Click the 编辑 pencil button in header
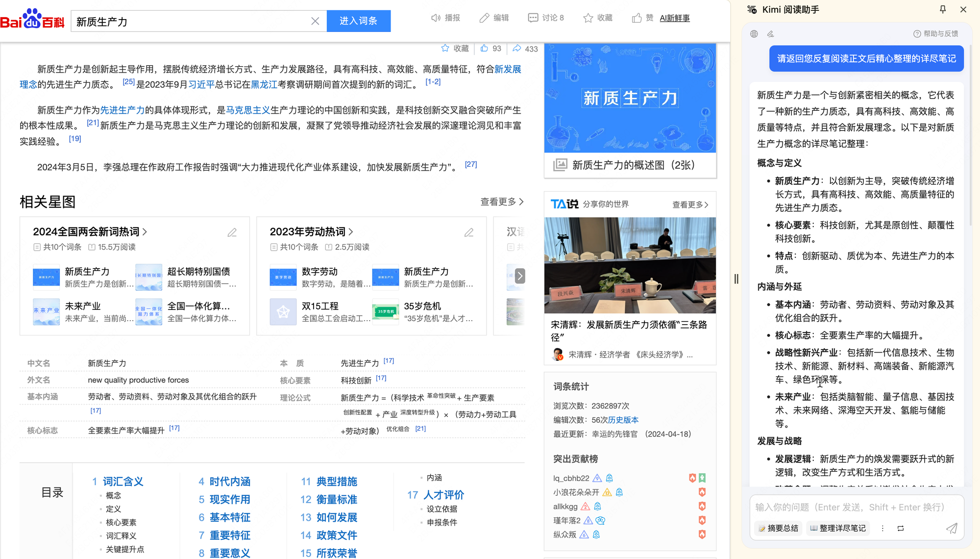The width and height of the screenshot is (980, 559). pos(494,18)
